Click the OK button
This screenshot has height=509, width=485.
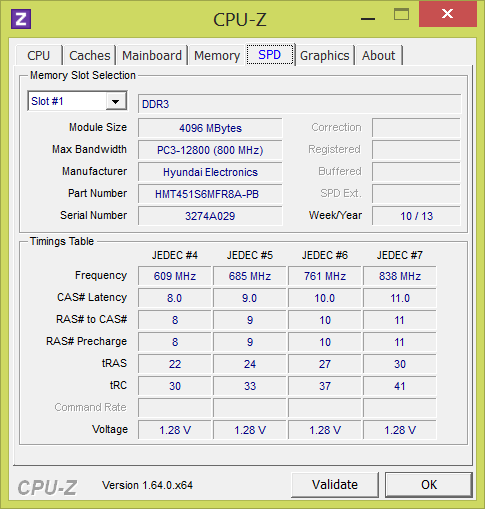429,485
